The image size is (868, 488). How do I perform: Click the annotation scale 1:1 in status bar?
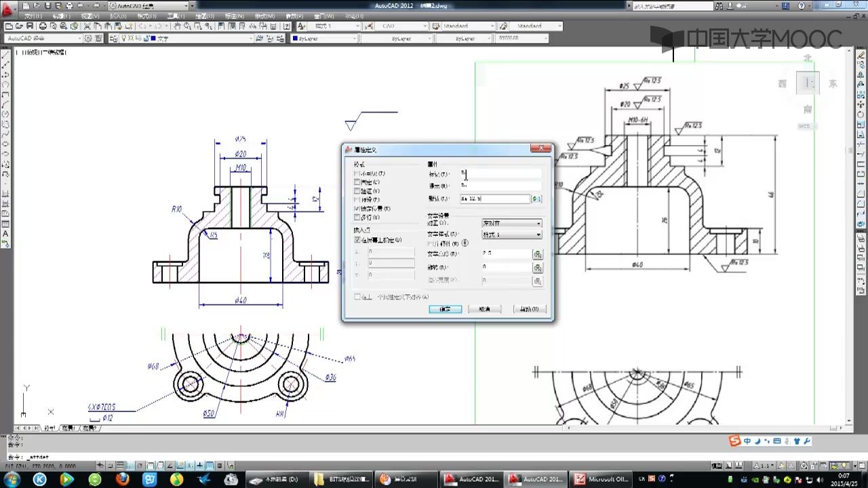[764, 466]
